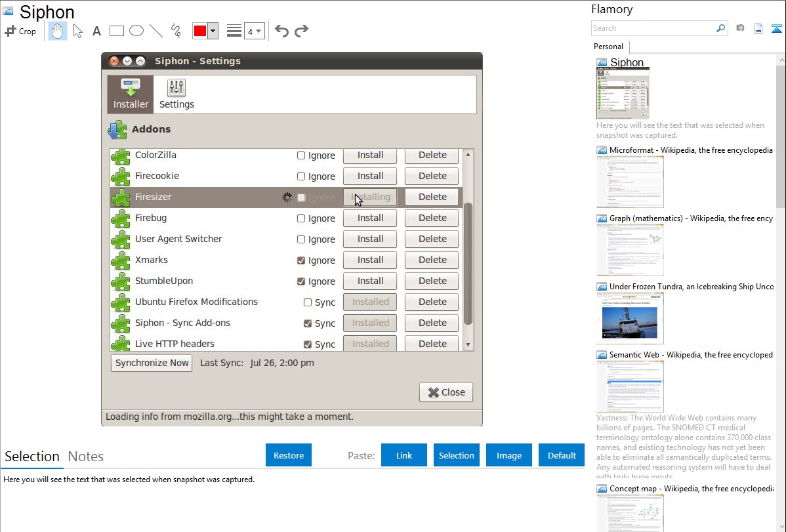The height and width of the screenshot is (532, 786).
Task: Click the Addons header icon
Action: pyautogui.click(x=117, y=129)
